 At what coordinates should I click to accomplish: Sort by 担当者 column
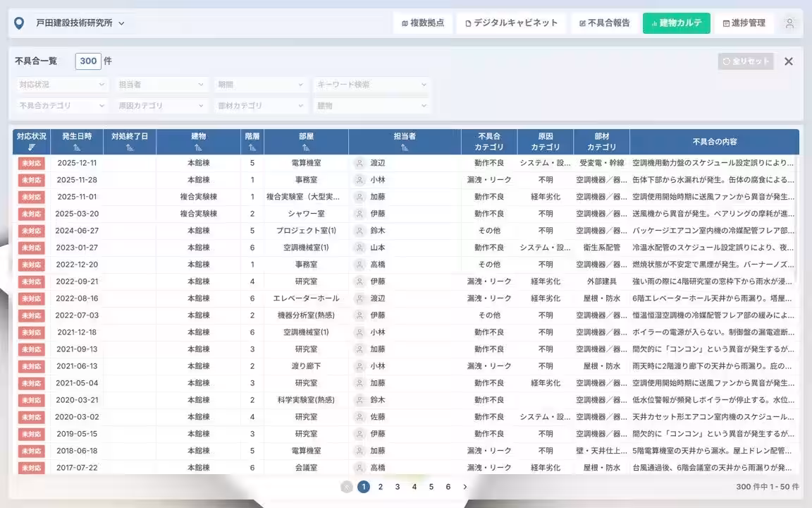tap(405, 147)
